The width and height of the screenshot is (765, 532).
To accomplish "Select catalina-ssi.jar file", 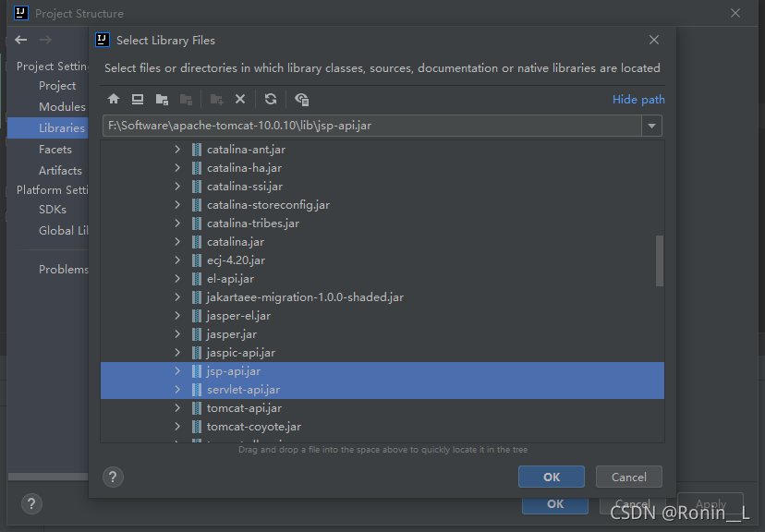I will click(245, 187).
